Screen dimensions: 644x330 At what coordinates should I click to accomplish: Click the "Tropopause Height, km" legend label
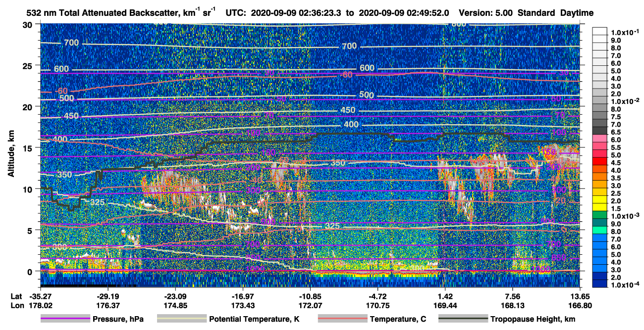533,319
